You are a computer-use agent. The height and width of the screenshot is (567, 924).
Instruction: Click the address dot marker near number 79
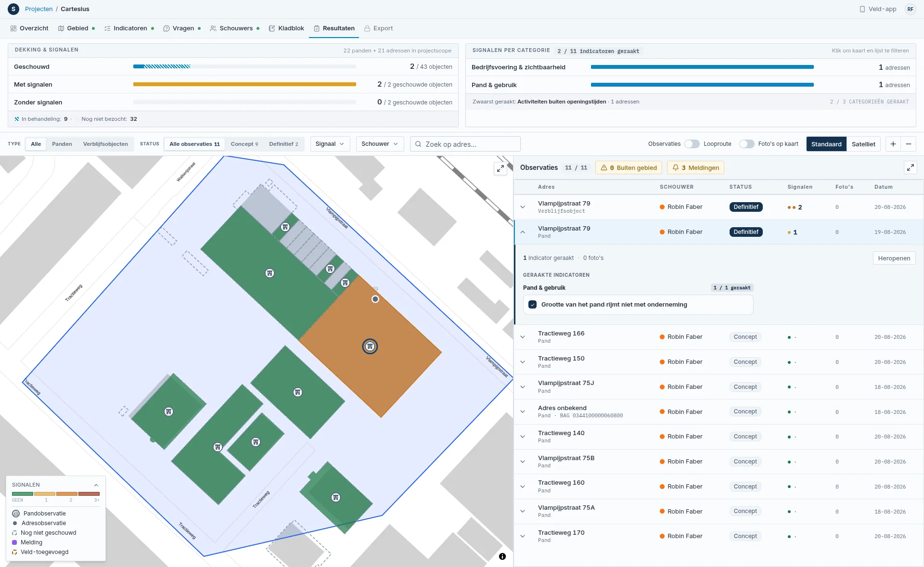coord(375,299)
